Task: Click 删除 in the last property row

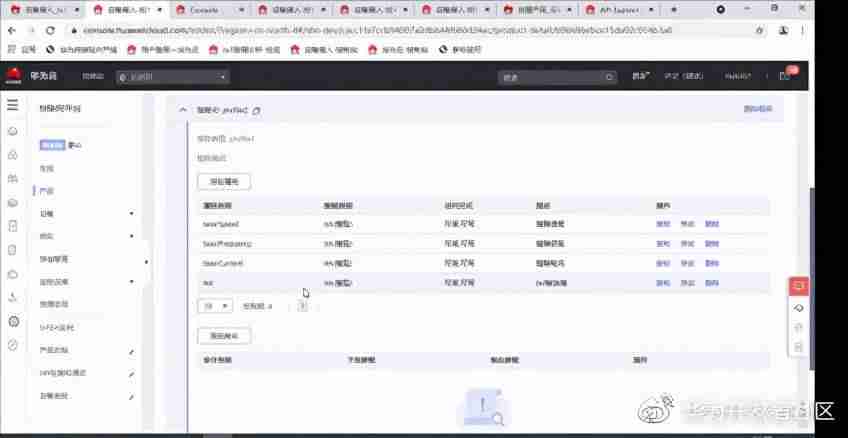Action: point(712,283)
